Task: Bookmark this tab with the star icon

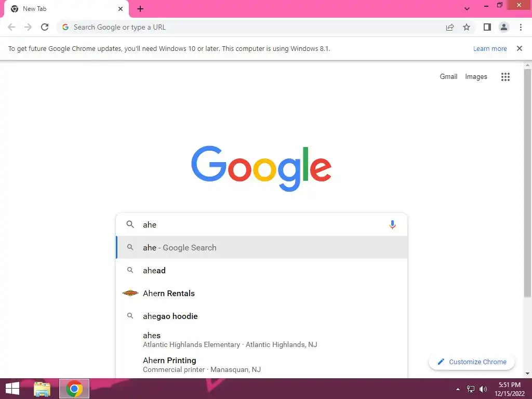Action: click(x=467, y=27)
